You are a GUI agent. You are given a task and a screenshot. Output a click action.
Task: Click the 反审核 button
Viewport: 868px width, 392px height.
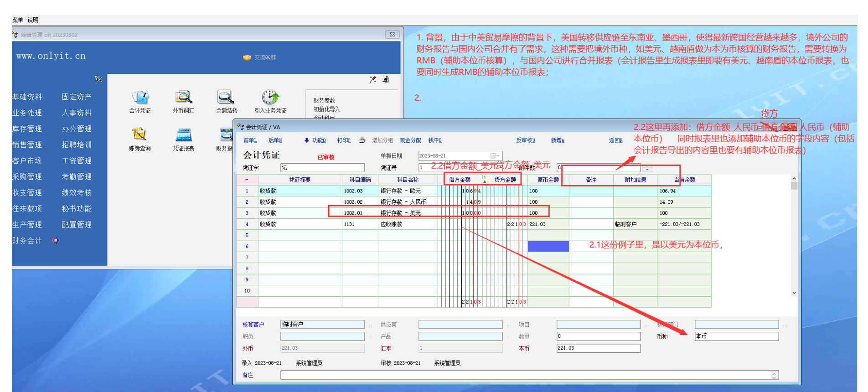point(525,140)
